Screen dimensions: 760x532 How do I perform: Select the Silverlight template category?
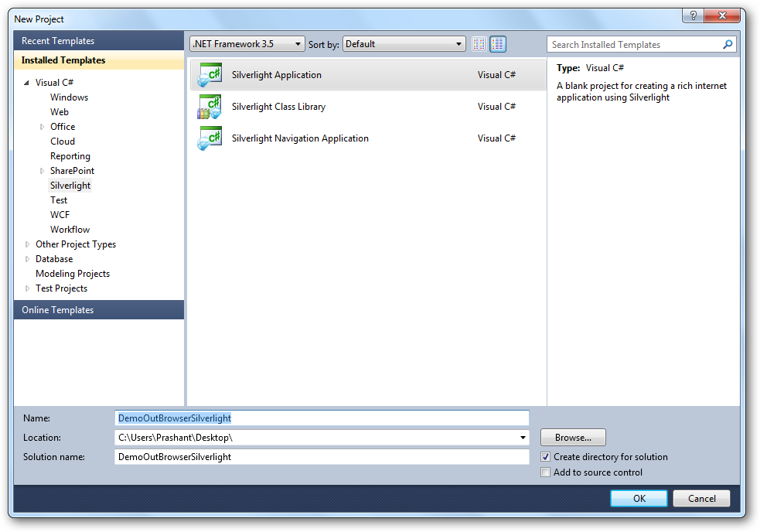coord(70,186)
